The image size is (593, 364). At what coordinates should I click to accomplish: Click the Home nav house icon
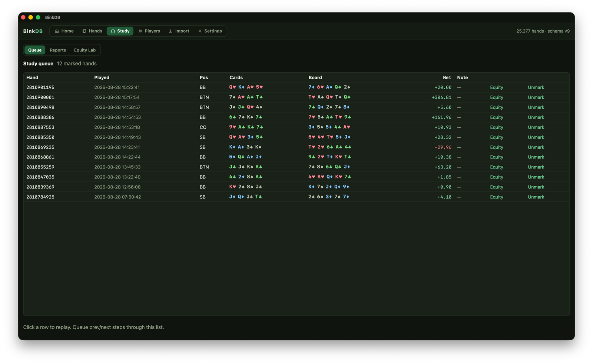57,31
